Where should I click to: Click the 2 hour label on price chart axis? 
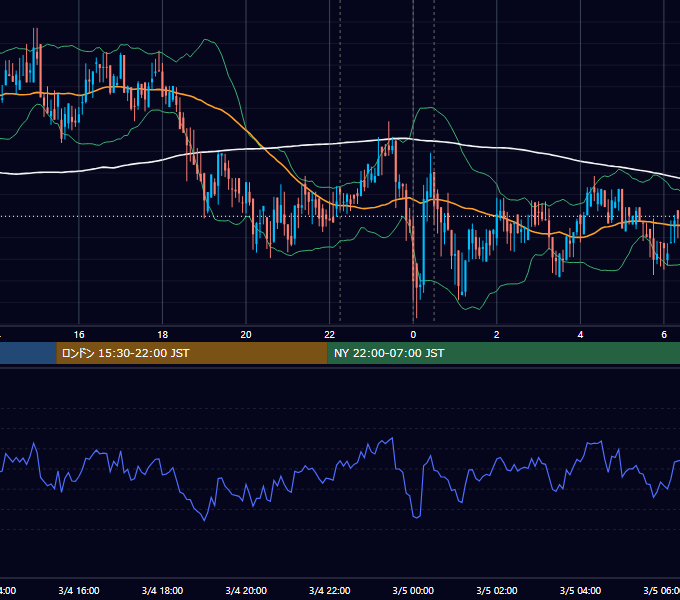tap(497, 335)
